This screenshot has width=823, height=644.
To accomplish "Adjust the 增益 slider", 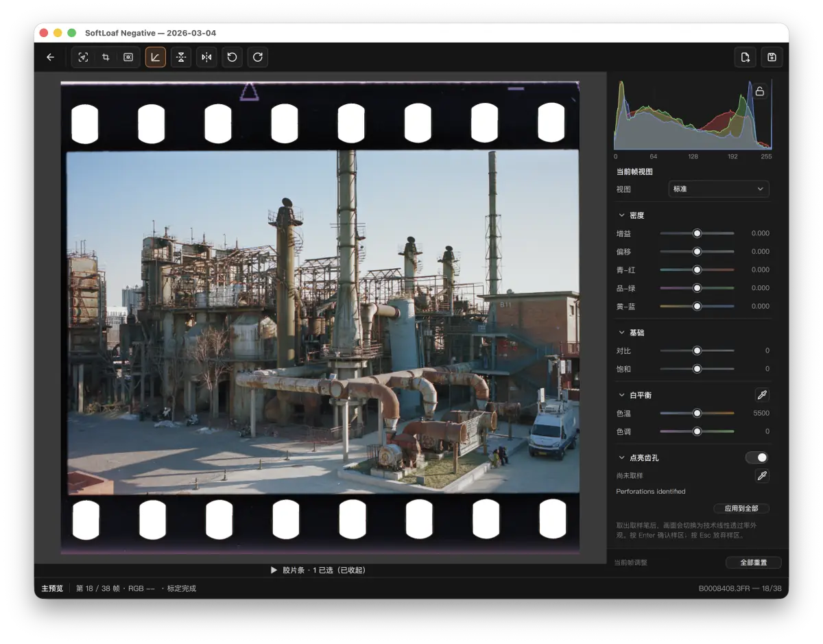I will (x=697, y=233).
